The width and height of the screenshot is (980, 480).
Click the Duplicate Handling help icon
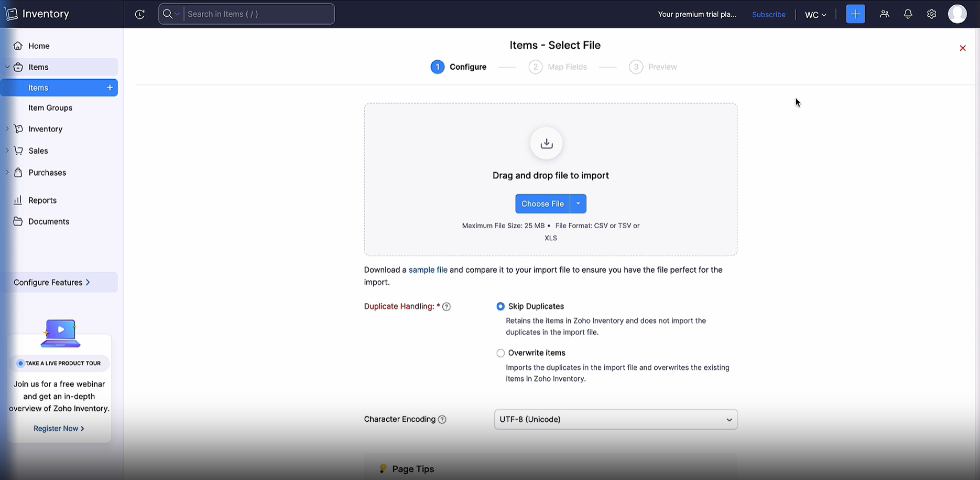click(x=447, y=307)
